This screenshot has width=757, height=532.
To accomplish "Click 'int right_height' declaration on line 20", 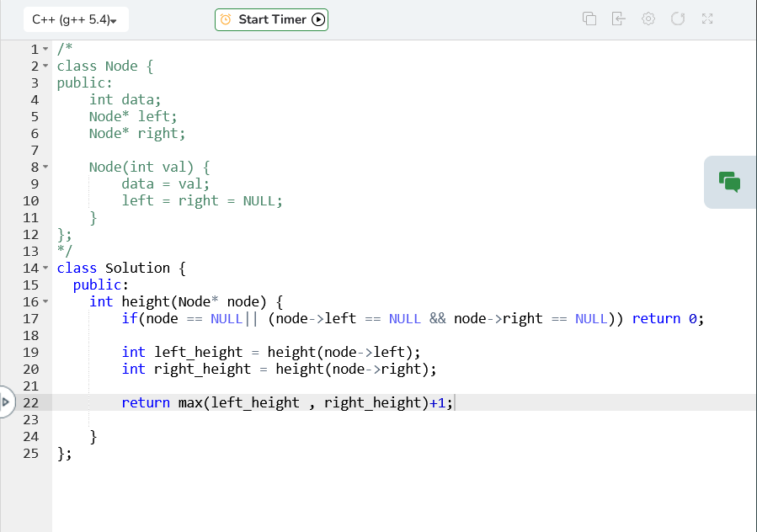I will [186, 370].
